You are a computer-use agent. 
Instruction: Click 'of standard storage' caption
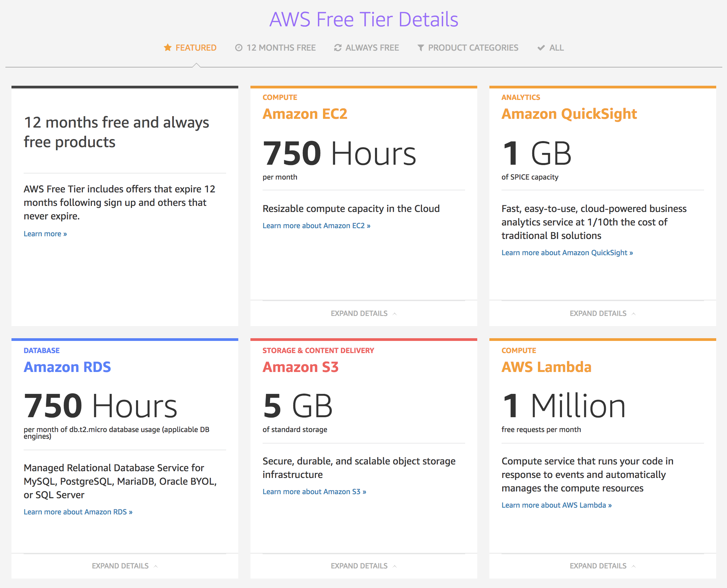tap(295, 429)
